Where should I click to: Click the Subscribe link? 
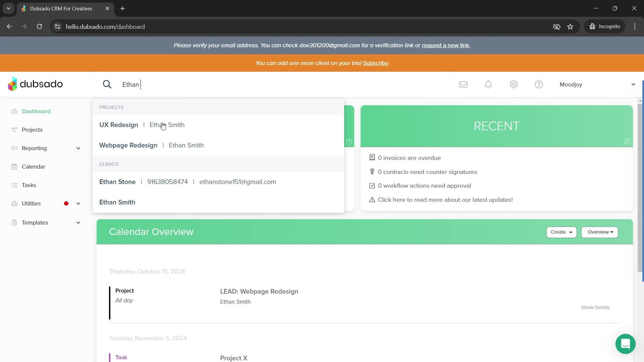pos(376,63)
